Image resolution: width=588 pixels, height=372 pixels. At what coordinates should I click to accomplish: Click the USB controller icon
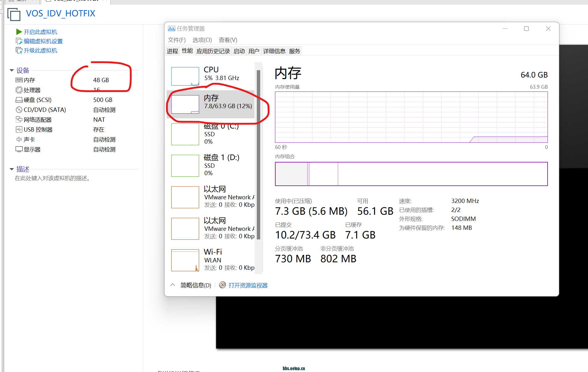coord(19,129)
